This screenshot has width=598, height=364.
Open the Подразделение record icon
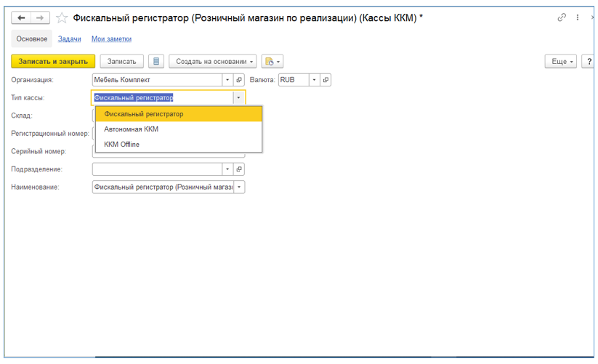[239, 169]
